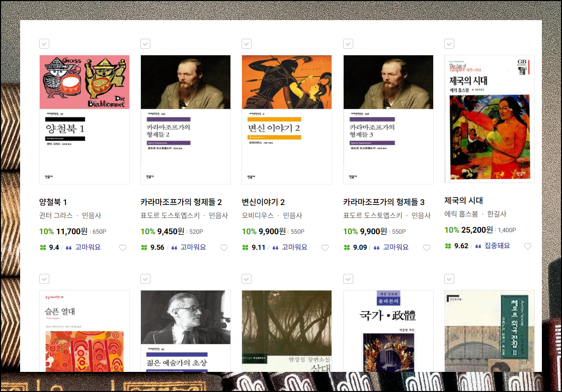Click points value 650P
This screenshot has width=562, height=392.
99,232
